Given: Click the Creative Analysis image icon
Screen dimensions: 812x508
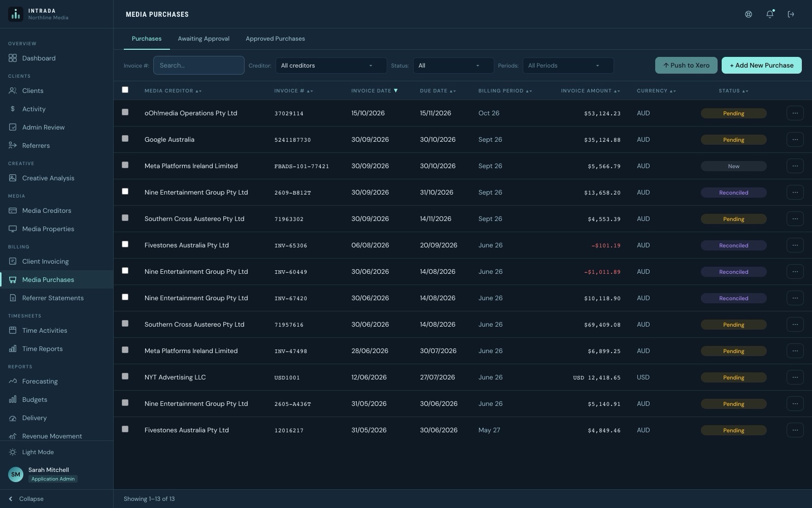Looking at the screenshot, I should [13, 178].
